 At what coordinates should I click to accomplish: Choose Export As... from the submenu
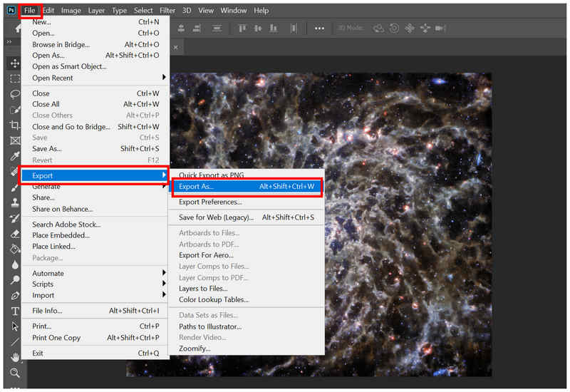coord(247,187)
